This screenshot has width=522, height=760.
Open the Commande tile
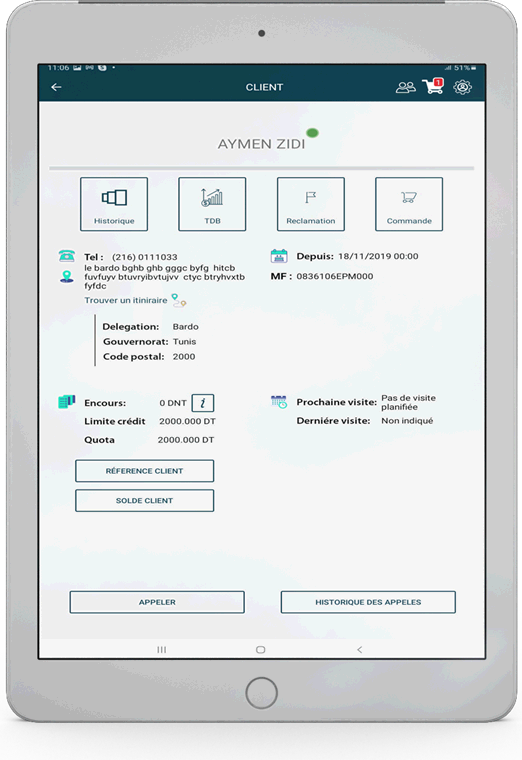(409, 204)
